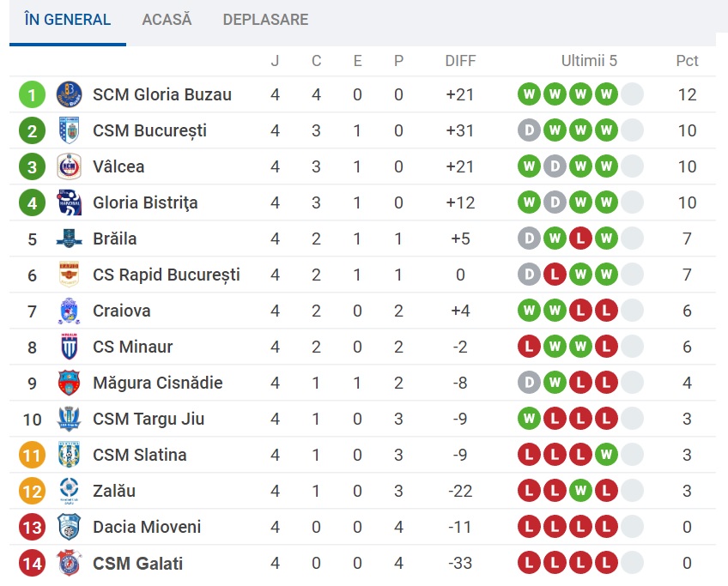This screenshot has width=728, height=586.
Task: Open the DEPLASARE standings tab
Action: tap(265, 20)
